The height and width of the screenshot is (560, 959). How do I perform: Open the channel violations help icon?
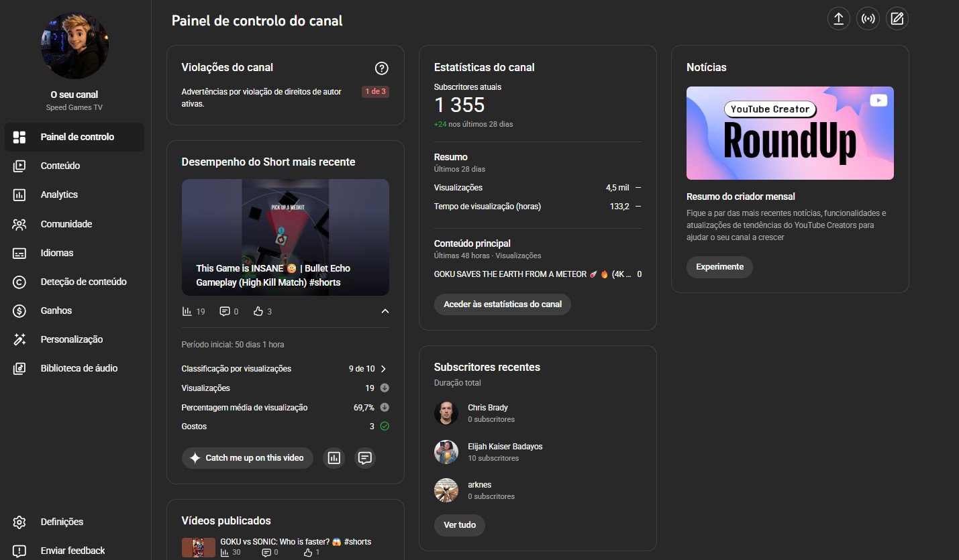pos(381,68)
